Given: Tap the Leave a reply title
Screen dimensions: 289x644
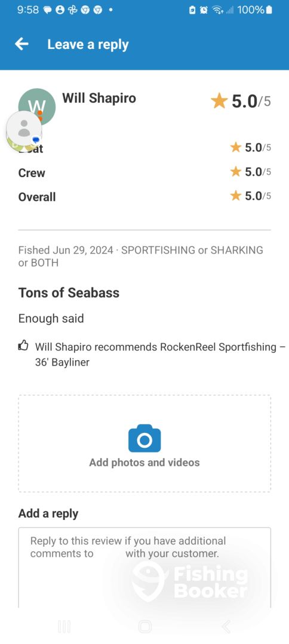Looking at the screenshot, I should 88,44.
